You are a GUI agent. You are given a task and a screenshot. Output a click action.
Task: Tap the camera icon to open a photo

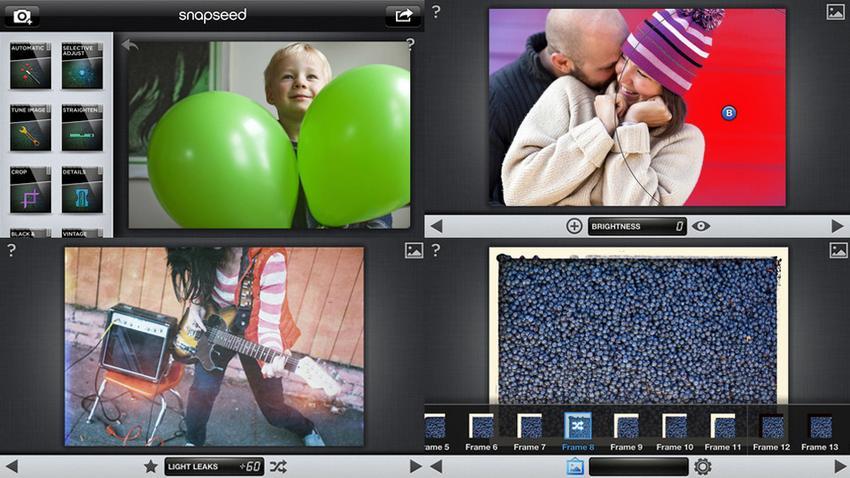click(24, 16)
